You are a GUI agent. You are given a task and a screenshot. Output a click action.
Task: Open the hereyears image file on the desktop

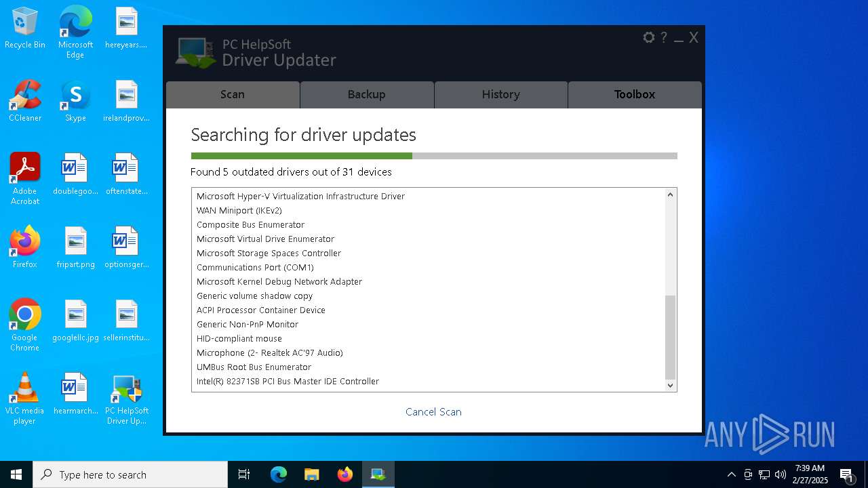coord(126,28)
